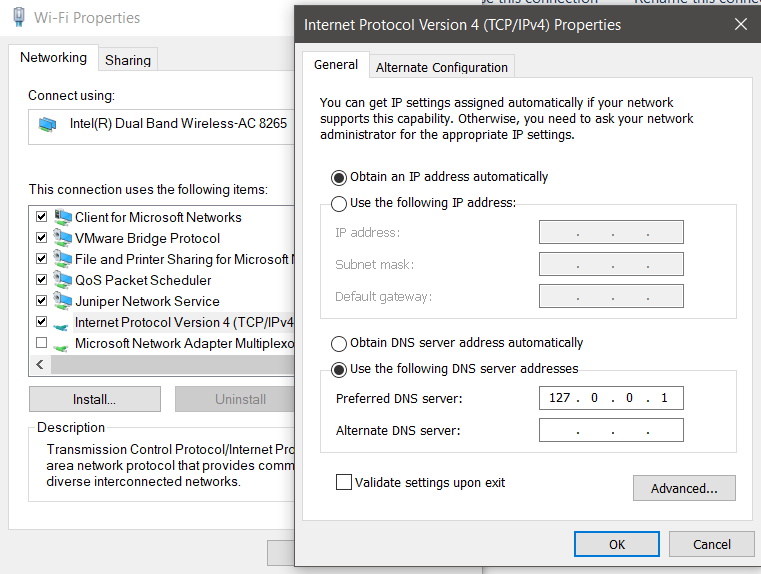Switch to the Sharing tab
Screen dimensions: 761x574
click(x=128, y=60)
